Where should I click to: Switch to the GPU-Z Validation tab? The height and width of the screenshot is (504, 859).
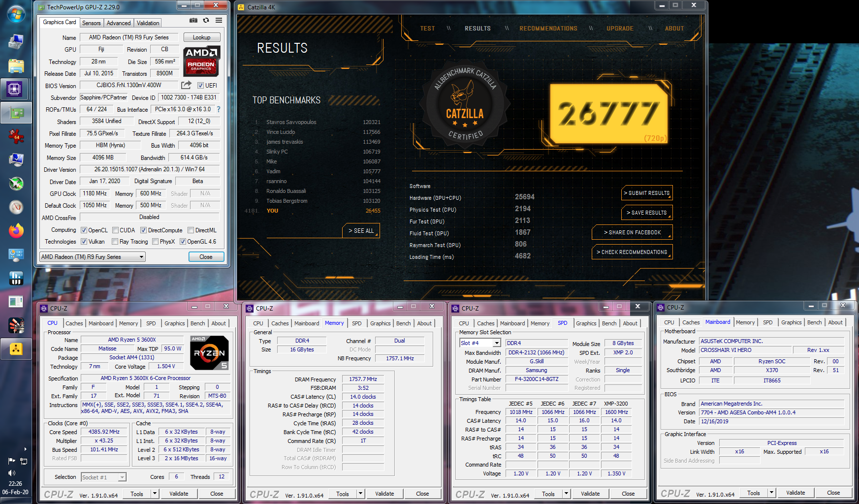pyautogui.click(x=148, y=23)
